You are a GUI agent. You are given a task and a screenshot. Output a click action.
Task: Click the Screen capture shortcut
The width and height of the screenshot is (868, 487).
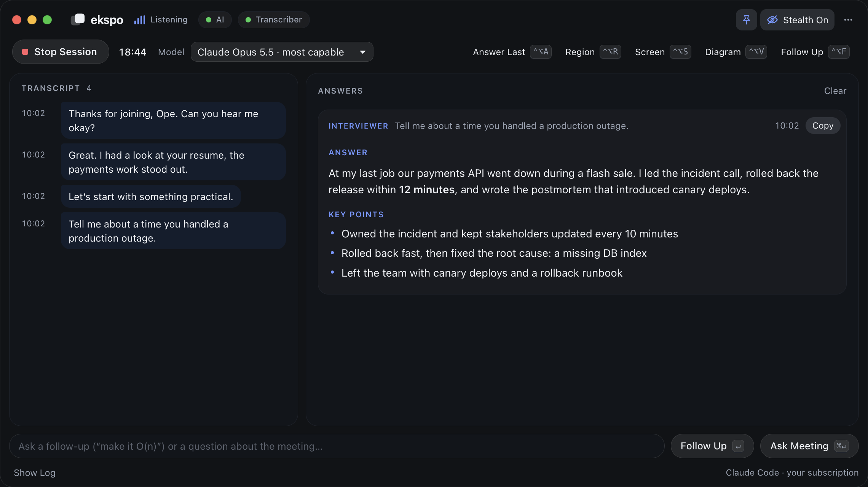(663, 52)
